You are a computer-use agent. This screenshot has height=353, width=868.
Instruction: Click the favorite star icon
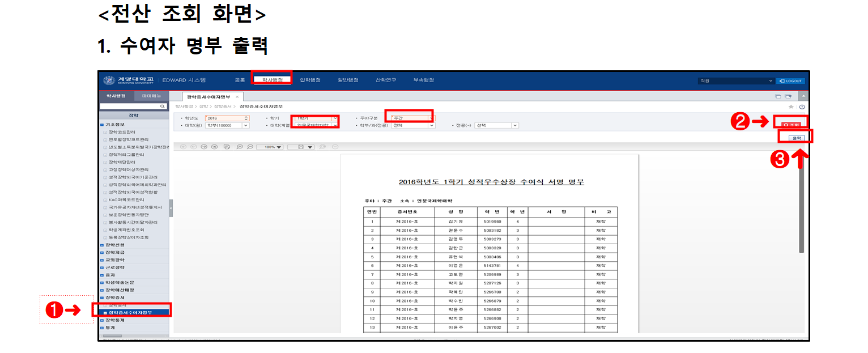[x=791, y=107]
